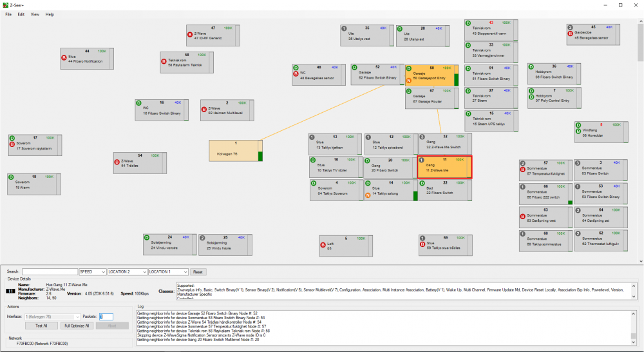Screen dimensions: 644x352
Task: Open the File menu
Action: tap(8, 14)
